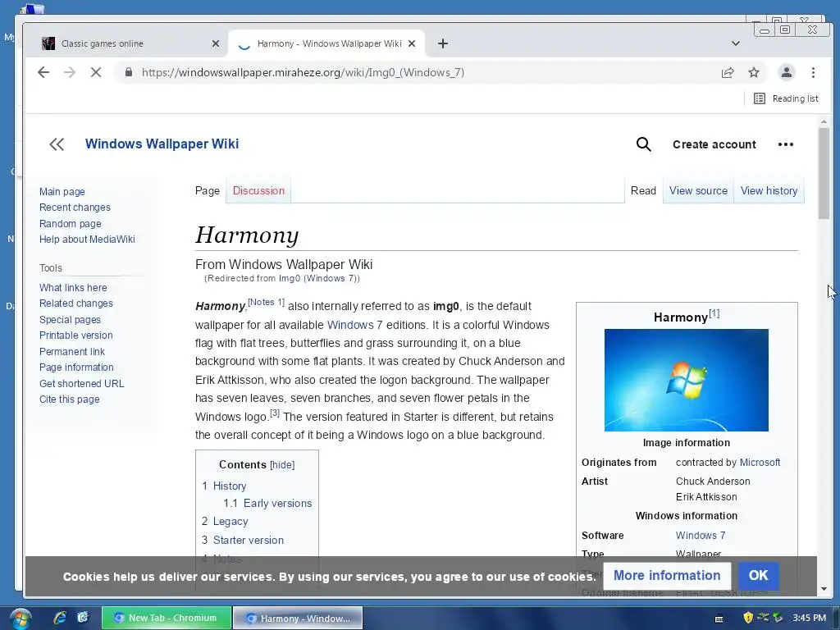The image size is (840, 630).
Task: Open Recent changes in sidebar
Action: tap(75, 208)
